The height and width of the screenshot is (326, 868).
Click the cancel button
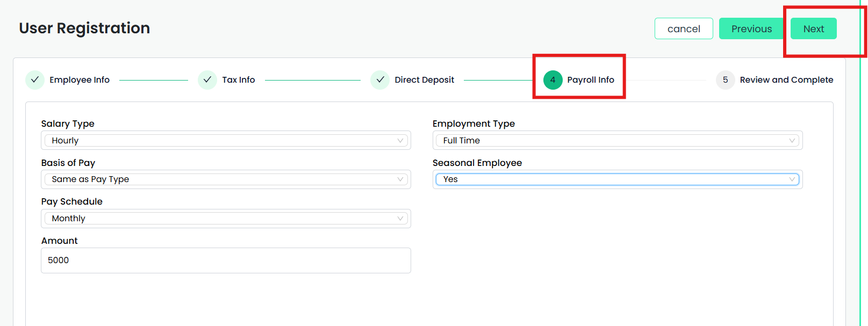(x=684, y=28)
